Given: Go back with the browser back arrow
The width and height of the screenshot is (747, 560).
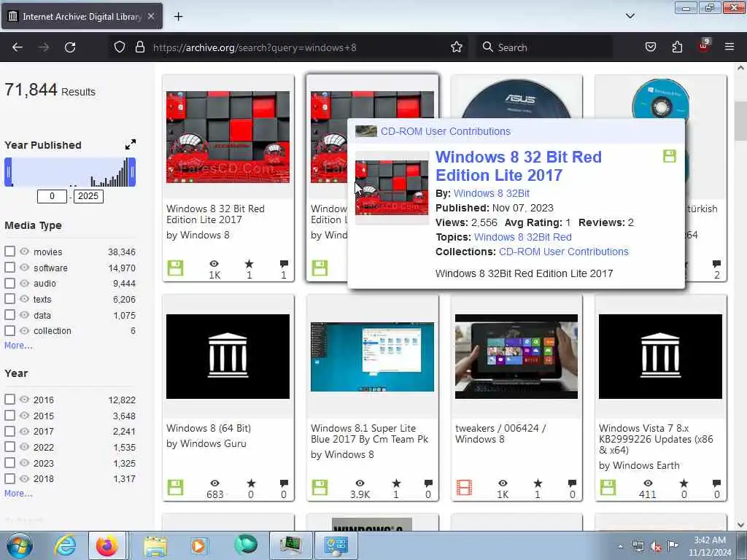Looking at the screenshot, I should click(x=18, y=47).
